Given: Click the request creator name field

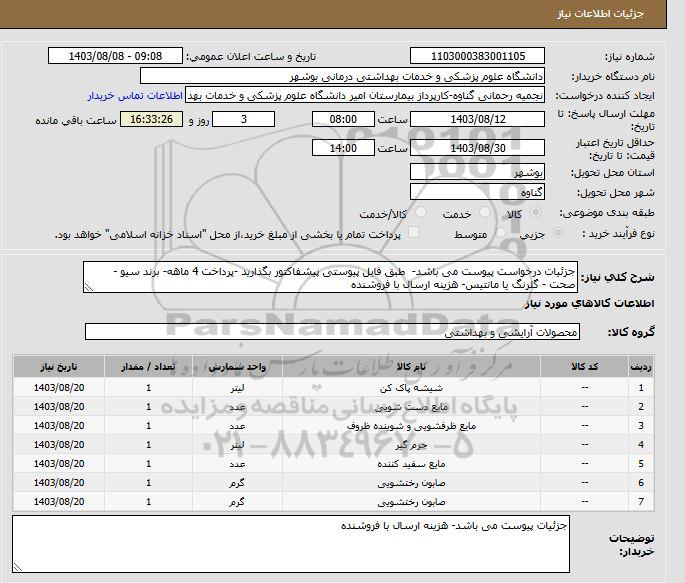Looking at the screenshot, I should [x=365, y=95].
